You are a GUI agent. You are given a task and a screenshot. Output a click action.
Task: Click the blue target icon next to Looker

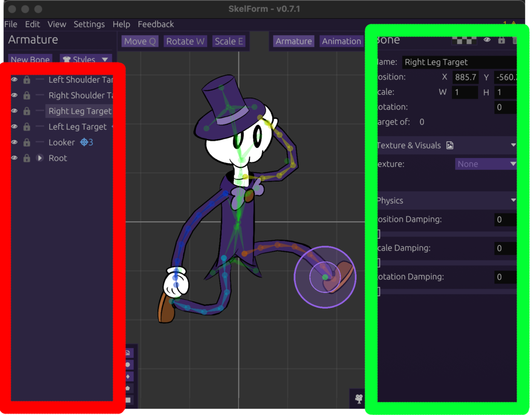(x=84, y=142)
